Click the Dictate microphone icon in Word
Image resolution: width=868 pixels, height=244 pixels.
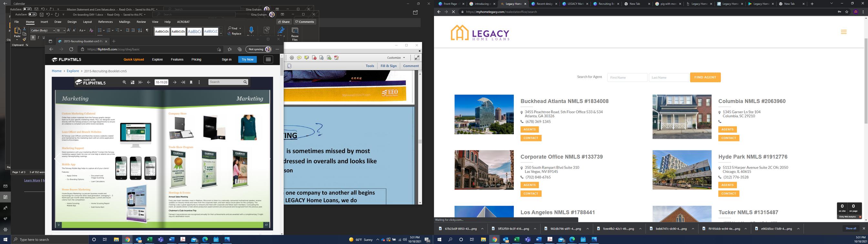pyautogui.click(x=251, y=30)
